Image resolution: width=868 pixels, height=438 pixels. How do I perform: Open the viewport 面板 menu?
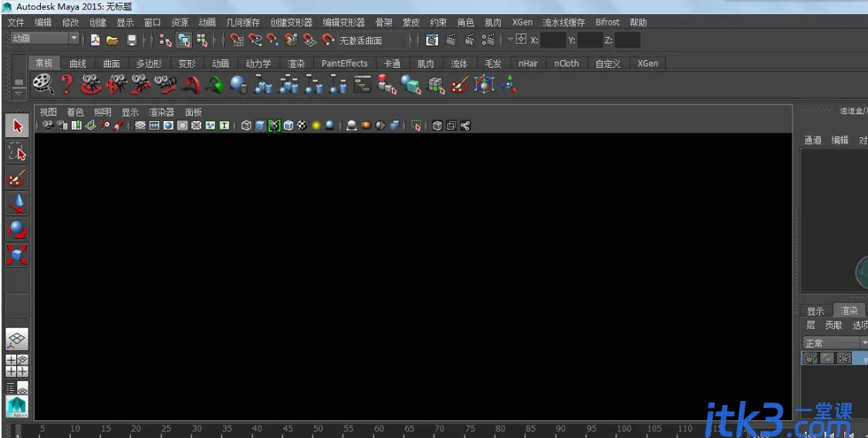[x=194, y=112]
